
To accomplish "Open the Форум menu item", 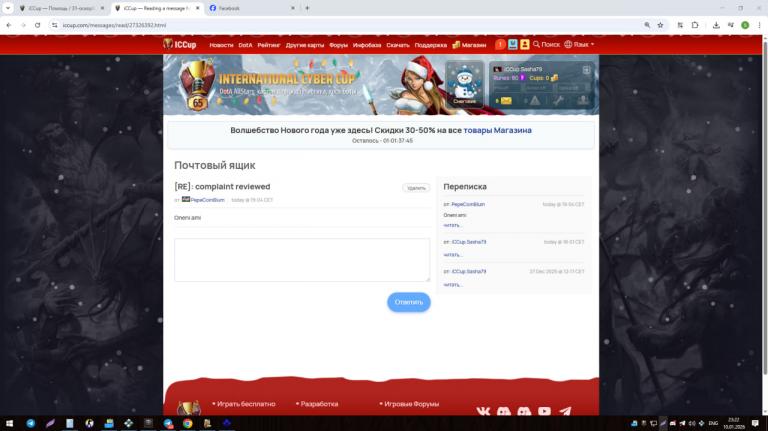I will tap(338, 45).
